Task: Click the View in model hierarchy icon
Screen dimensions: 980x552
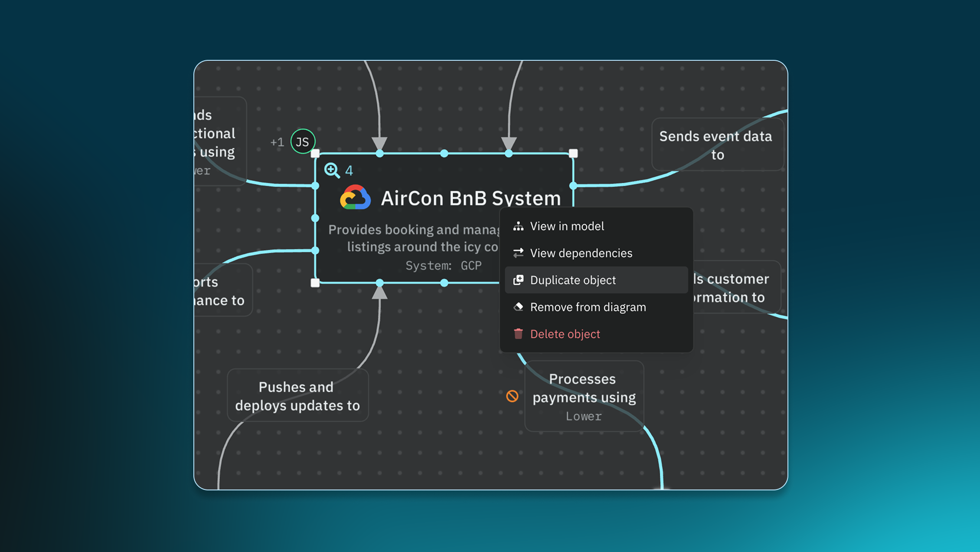Action: click(x=518, y=226)
